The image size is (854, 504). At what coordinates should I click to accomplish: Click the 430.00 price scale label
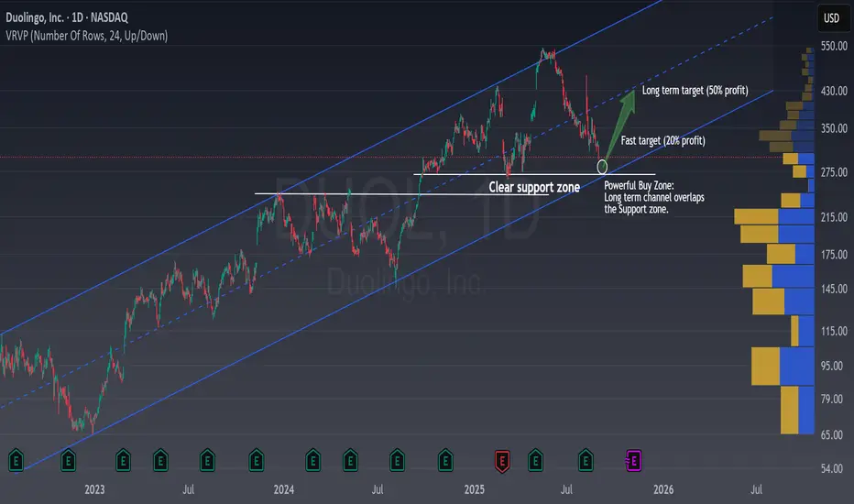point(834,91)
